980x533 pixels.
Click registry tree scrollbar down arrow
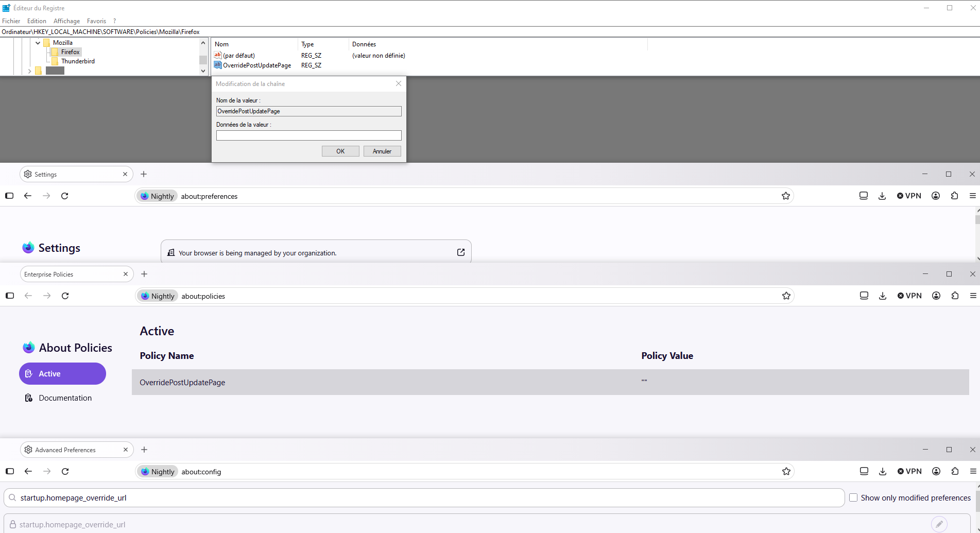coord(203,71)
